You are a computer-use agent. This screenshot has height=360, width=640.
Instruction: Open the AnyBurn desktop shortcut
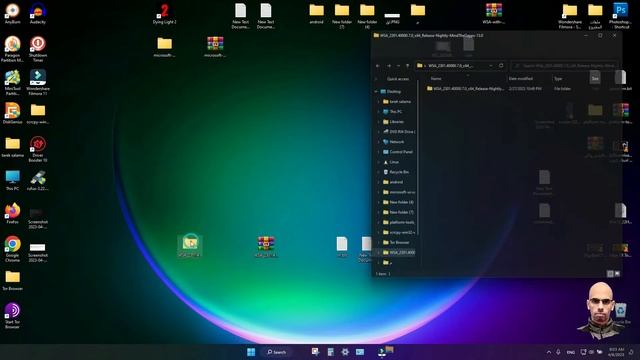(12, 13)
